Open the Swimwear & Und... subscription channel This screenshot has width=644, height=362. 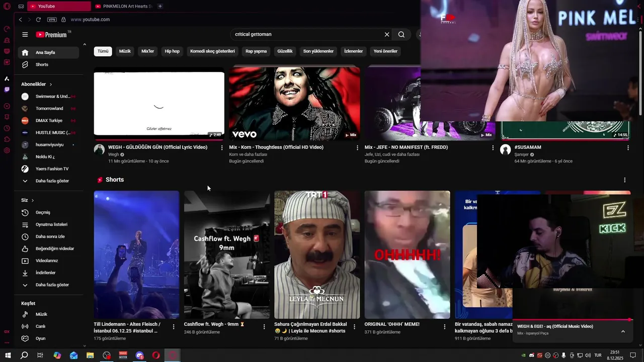click(48, 97)
